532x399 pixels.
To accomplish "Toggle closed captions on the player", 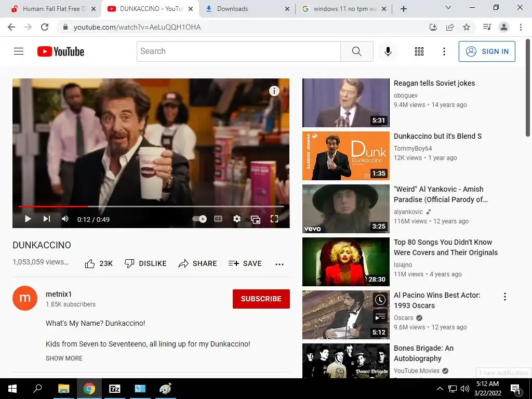I will click(x=218, y=219).
